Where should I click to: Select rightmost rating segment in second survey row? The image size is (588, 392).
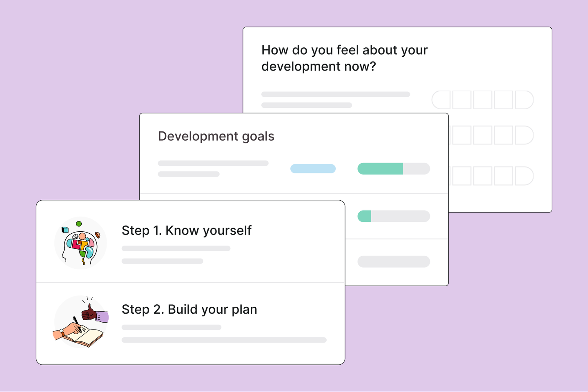524,135
